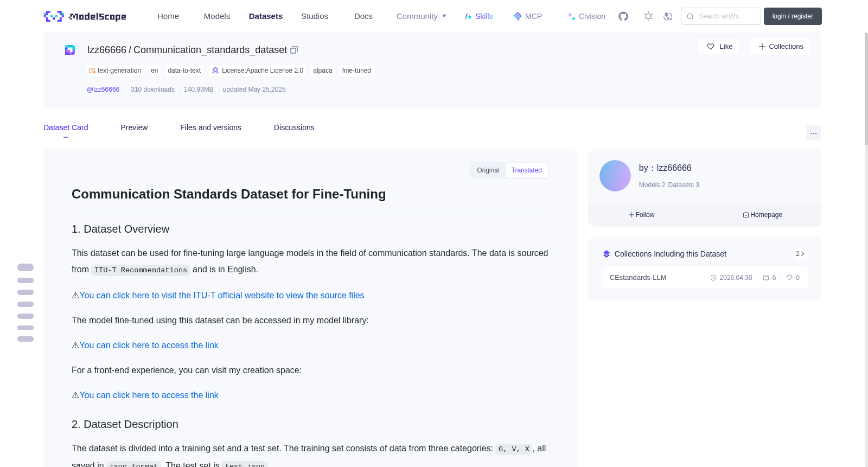Jump using the first outline marker bar

click(x=25, y=267)
